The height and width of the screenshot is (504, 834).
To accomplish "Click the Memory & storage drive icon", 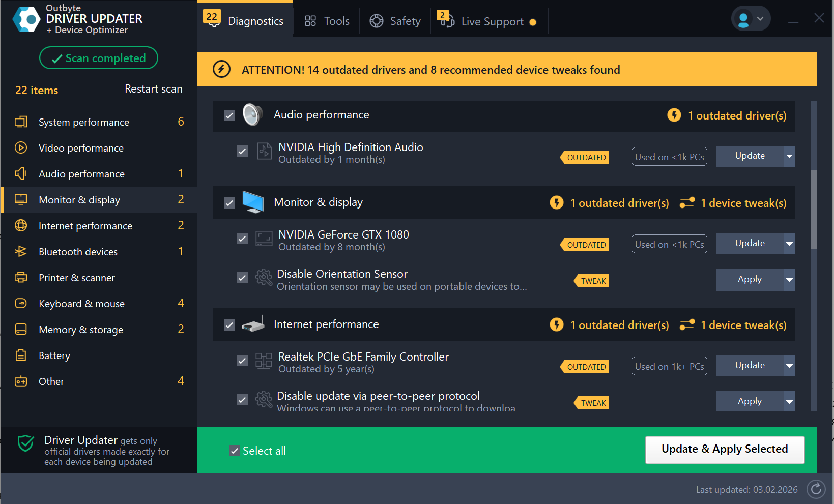I will [21, 330].
